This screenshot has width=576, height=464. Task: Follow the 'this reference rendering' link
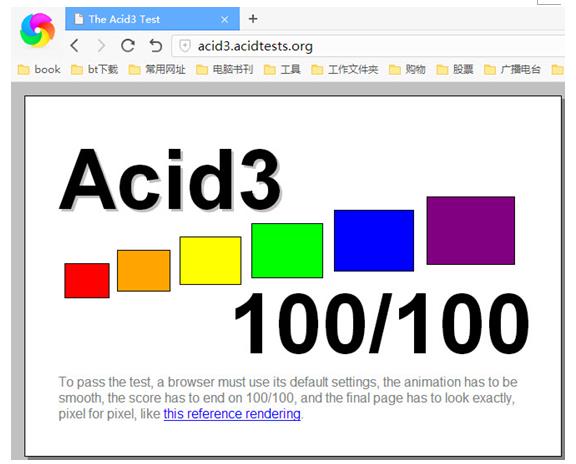232,414
